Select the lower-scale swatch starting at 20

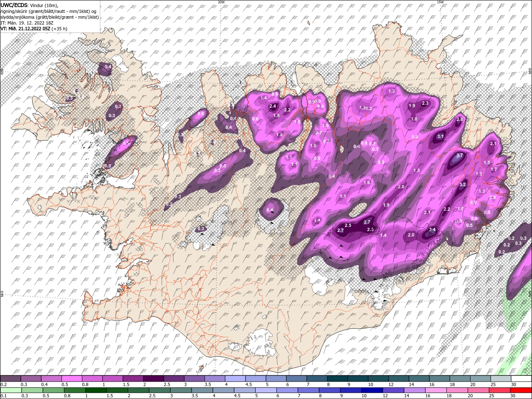[x=478, y=390]
